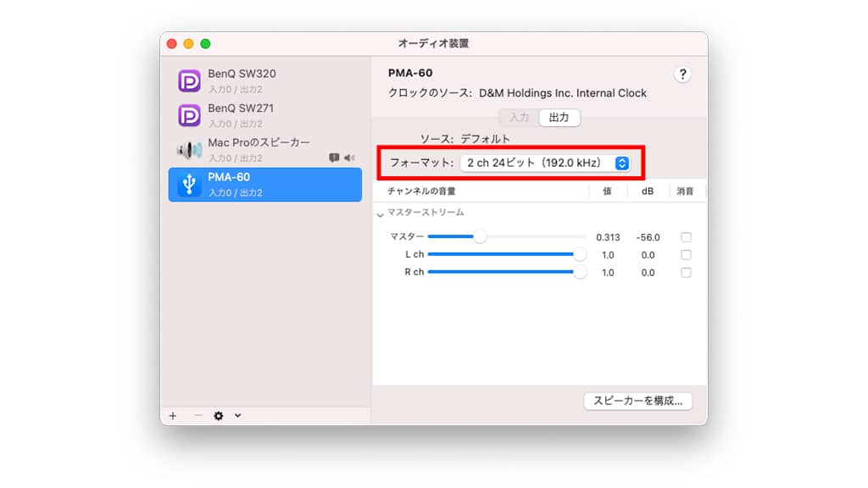Select the Mac Proのスピーカー device name
The width and height of the screenshot is (868, 488).
pyautogui.click(x=259, y=142)
